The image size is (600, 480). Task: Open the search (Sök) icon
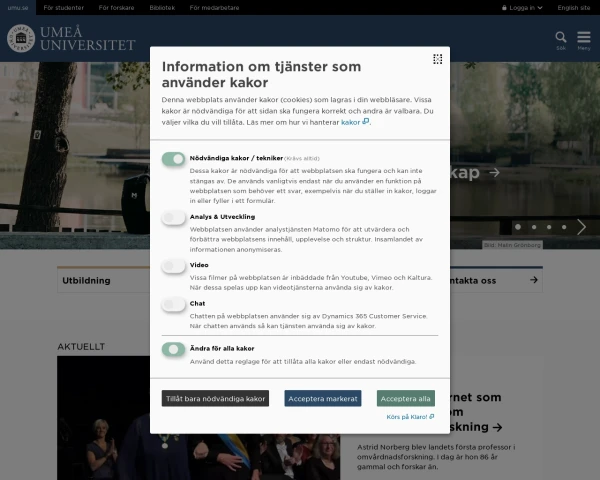[x=561, y=41]
